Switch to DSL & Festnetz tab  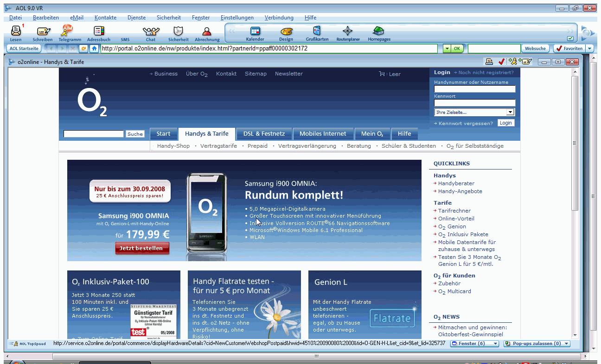(x=264, y=134)
